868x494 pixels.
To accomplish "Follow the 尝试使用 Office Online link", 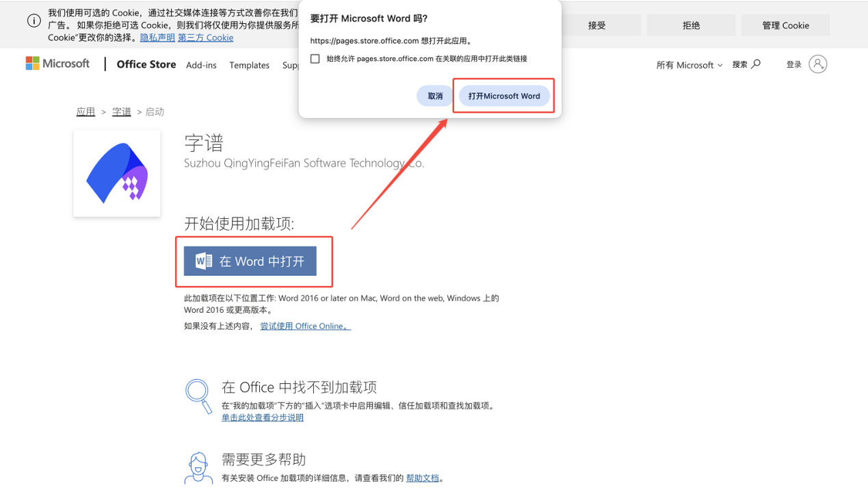I will (x=305, y=326).
